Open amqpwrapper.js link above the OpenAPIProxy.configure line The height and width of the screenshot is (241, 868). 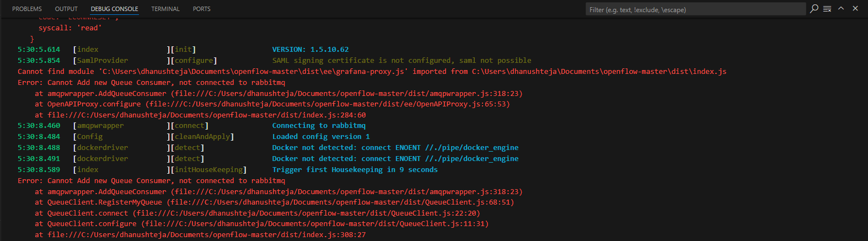pyautogui.click(x=347, y=93)
